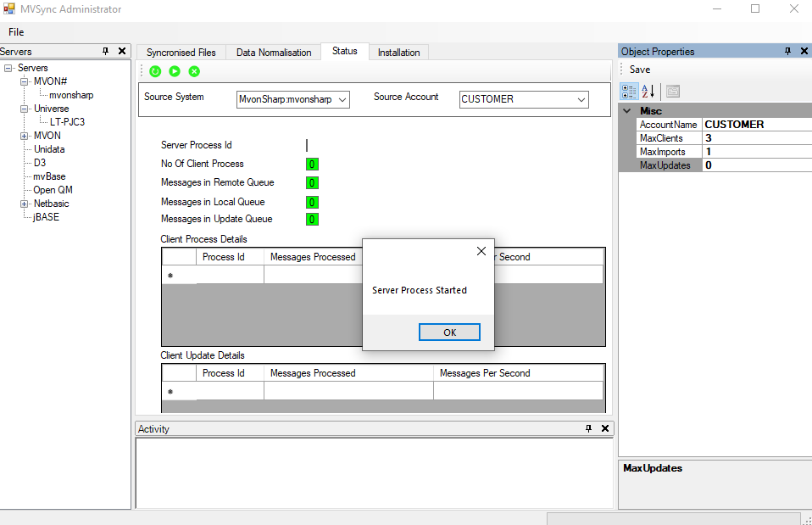Collapse the MVON# tree node

coord(25,81)
